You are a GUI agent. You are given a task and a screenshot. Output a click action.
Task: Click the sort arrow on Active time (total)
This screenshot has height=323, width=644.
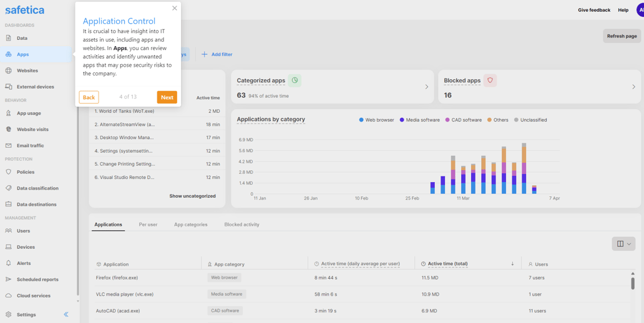(512, 264)
